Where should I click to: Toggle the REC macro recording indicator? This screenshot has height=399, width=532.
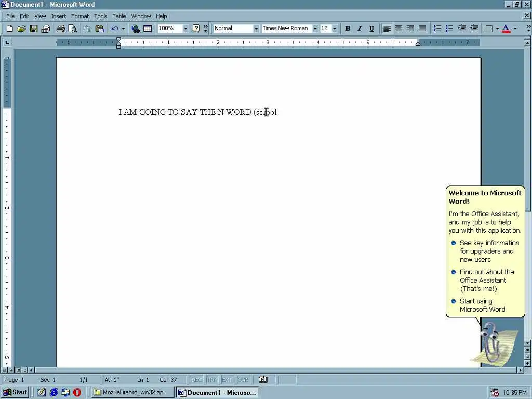tap(196, 380)
